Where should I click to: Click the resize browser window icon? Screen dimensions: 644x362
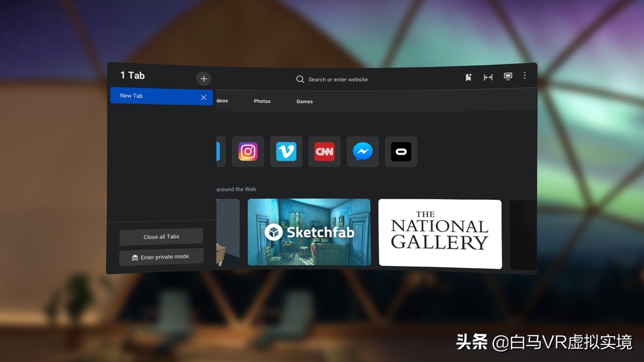coord(487,77)
